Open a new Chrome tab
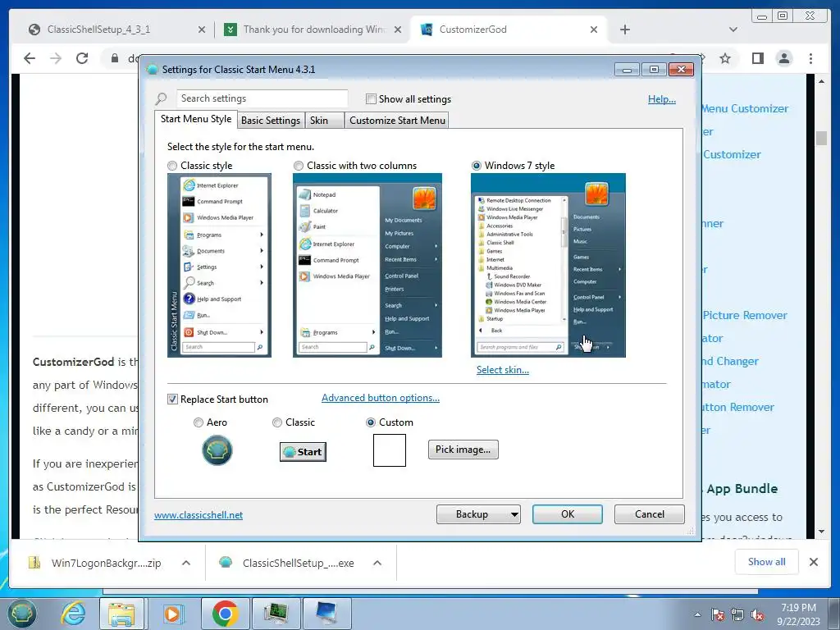Image resolution: width=840 pixels, height=630 pixels. click(x=624, y=30)
